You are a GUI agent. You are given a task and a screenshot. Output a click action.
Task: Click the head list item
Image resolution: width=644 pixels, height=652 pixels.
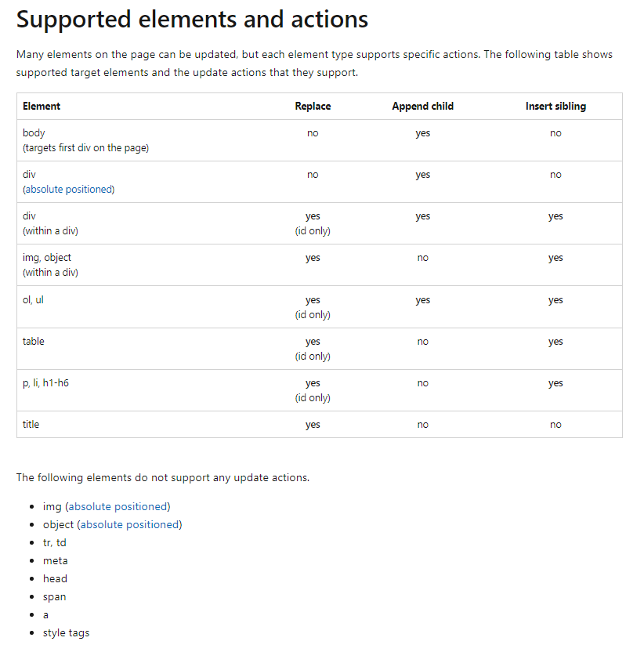(x=55, y=579)
